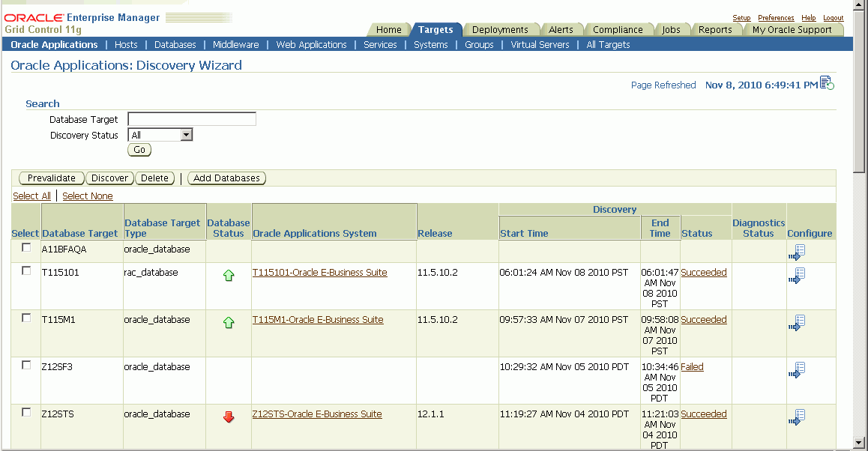Tick the checkbox for Z12SF3
868x451 pixels.
click(x=26, y=365)
